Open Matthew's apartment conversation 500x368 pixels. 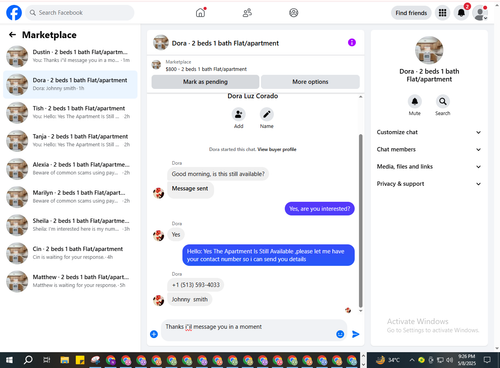tap(70, 281)
